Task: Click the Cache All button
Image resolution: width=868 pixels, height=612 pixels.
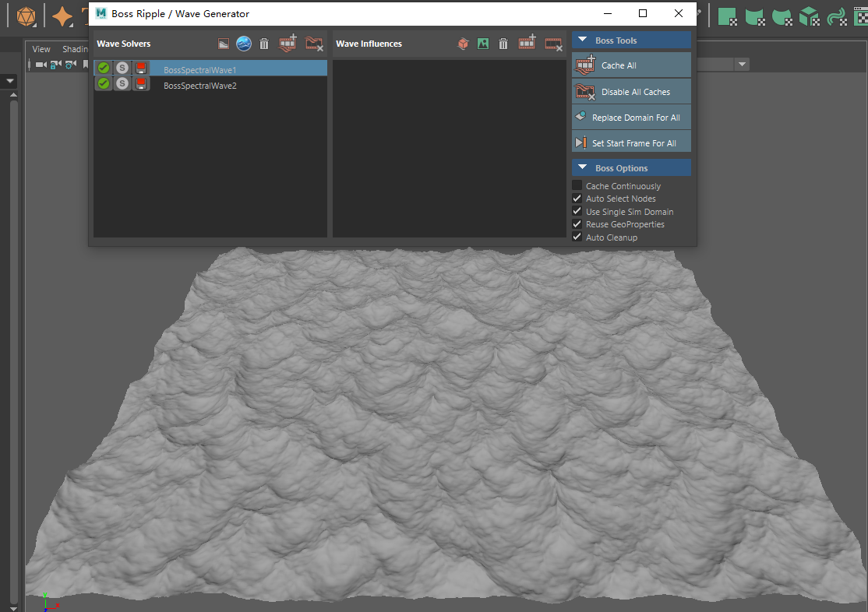Action: [631, 65]
